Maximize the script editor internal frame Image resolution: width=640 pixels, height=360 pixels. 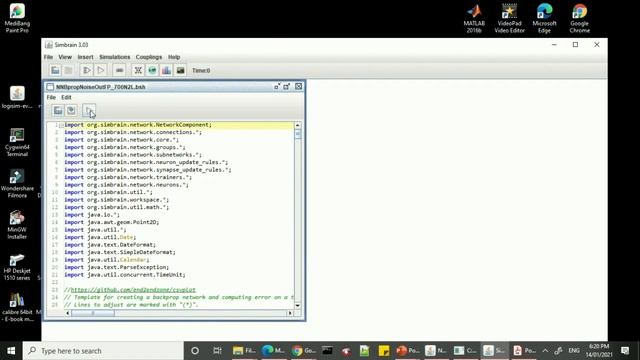coord(287,87)
